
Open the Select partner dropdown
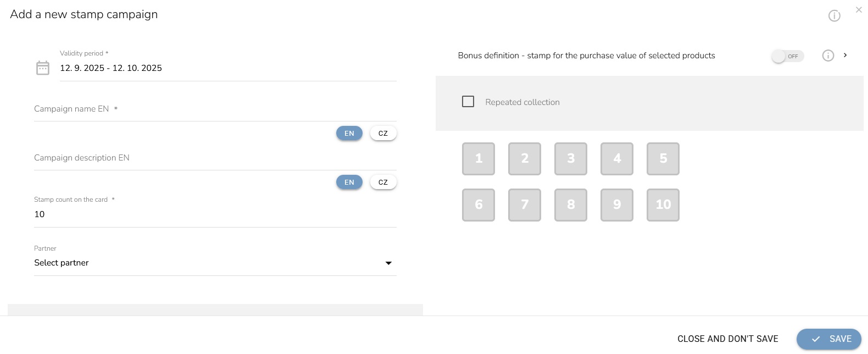coord(215,263)
